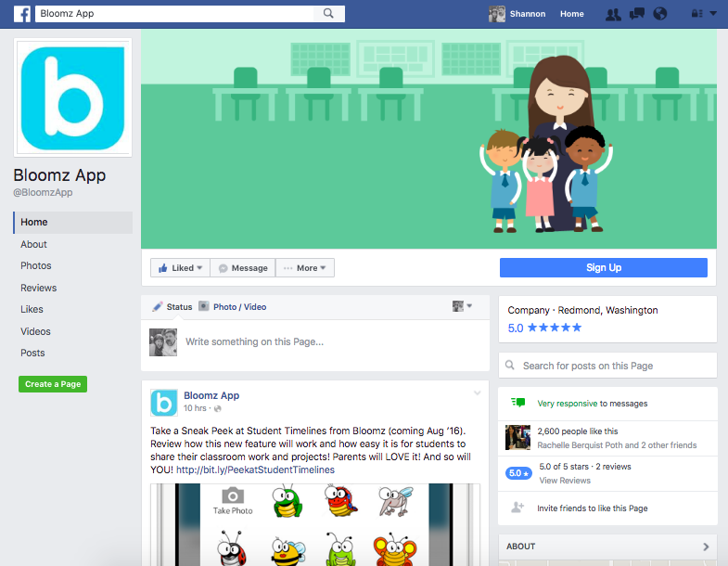
Task: Open the account menu dropdown arrow
Action: 713,14
